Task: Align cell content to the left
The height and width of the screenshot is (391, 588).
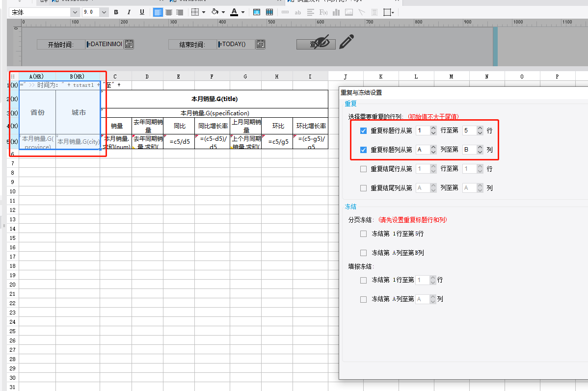Action: (x=158, y=12)
